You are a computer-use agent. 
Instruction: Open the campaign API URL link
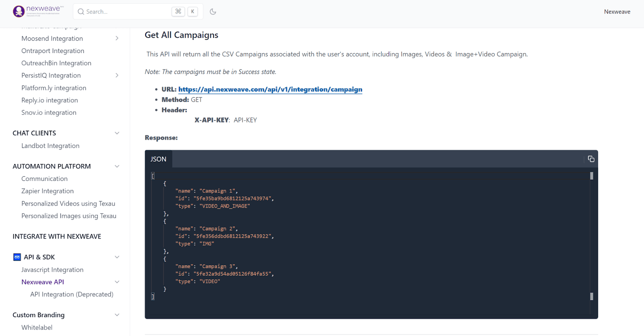tap(270, 89)
